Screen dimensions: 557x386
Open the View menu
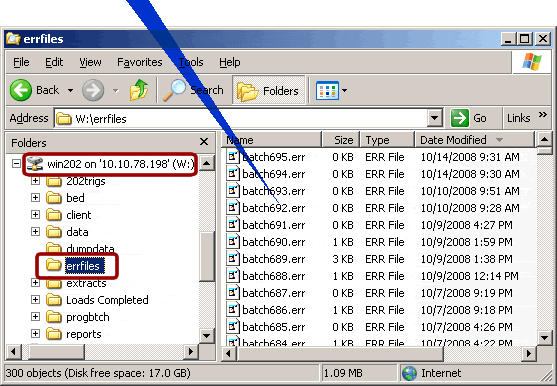(x=90, y=62)
